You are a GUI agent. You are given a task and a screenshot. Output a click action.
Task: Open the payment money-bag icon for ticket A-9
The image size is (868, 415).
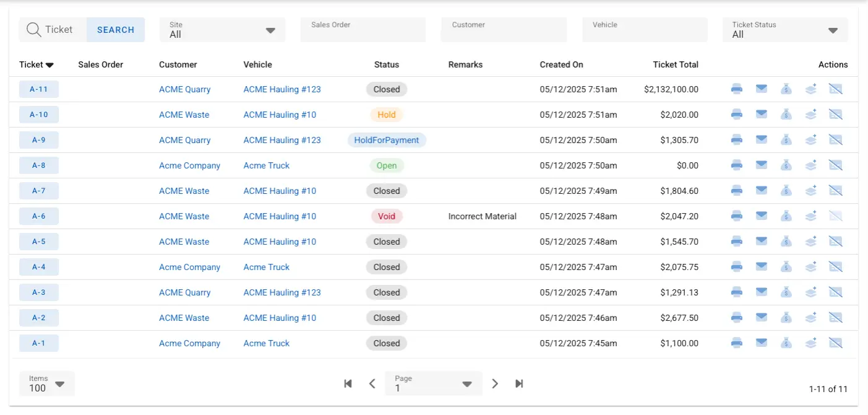(786, 139)
